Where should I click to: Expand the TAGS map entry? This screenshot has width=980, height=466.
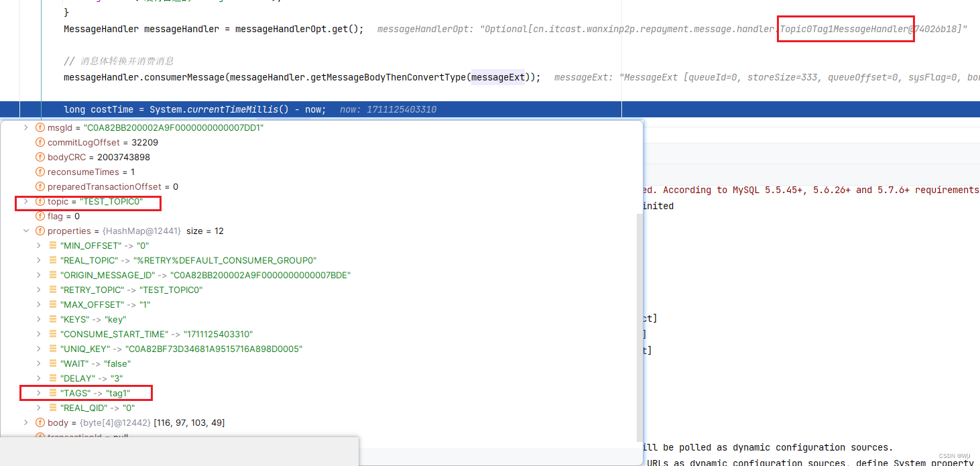(x=39, y=393)
